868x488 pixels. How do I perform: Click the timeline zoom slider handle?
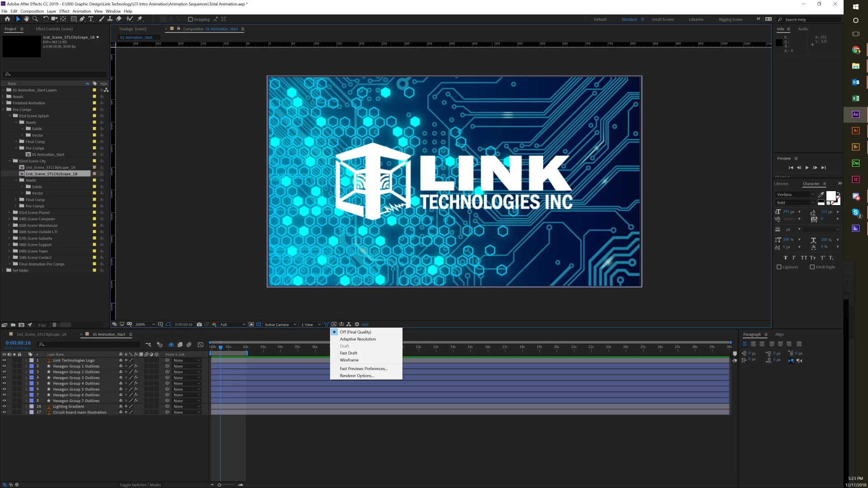click(219, 485)
